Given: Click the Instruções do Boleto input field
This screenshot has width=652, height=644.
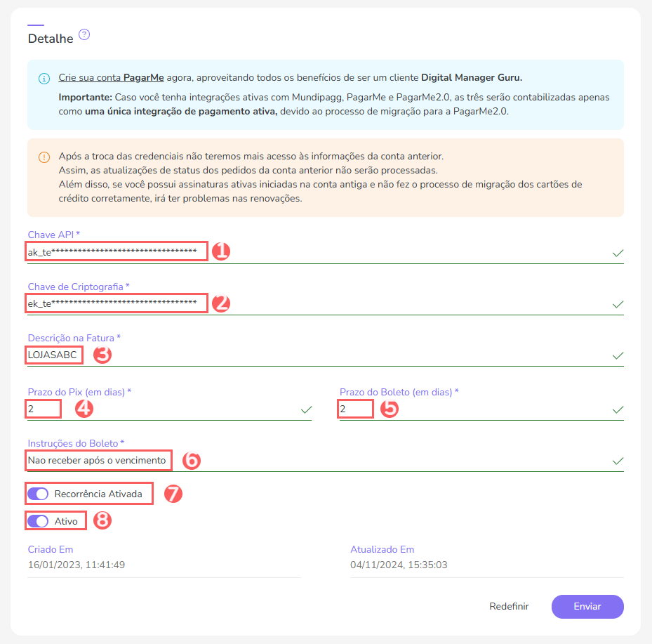Looking at the screenshot, I should click(x=98, y=460).
